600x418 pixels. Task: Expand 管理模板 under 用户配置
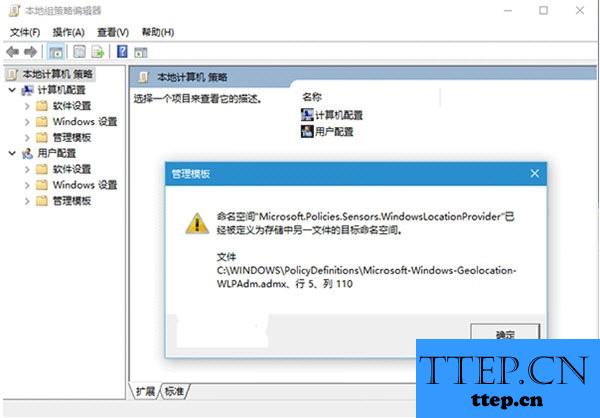pyautogui.click(x=27, y=201)
